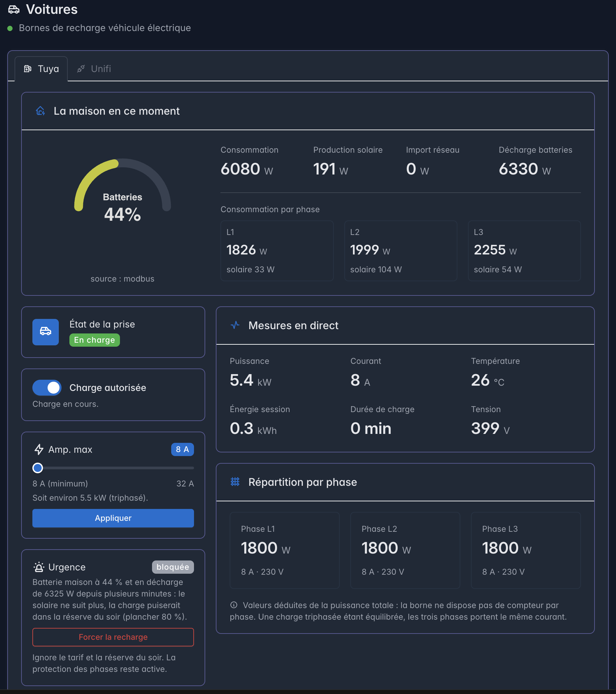
Task: Switch to the Unifi tab
Action: (x=94, y=69)
